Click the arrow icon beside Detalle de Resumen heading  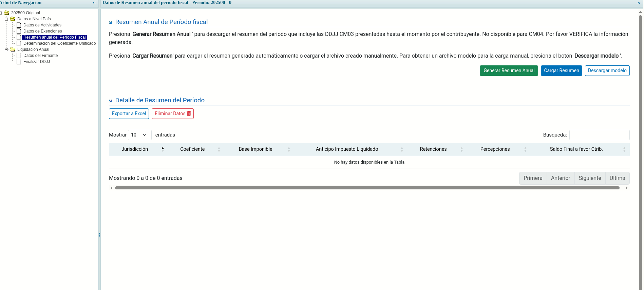click(x=110, y=101)
